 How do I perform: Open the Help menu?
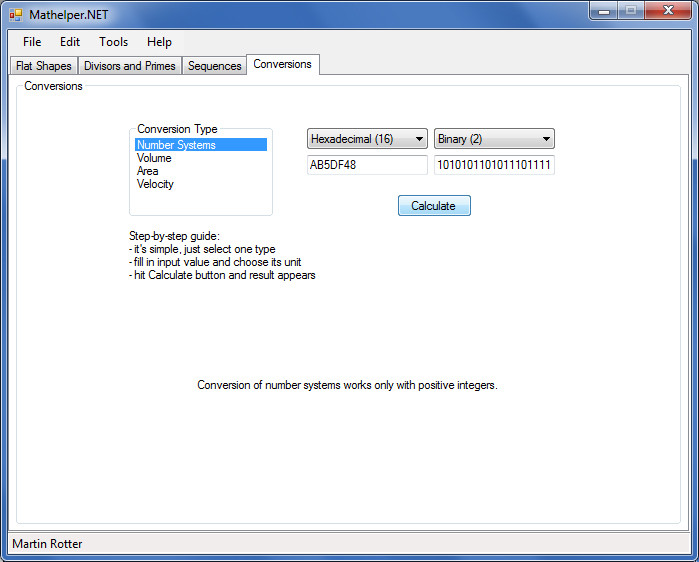(x=159, y=42)
